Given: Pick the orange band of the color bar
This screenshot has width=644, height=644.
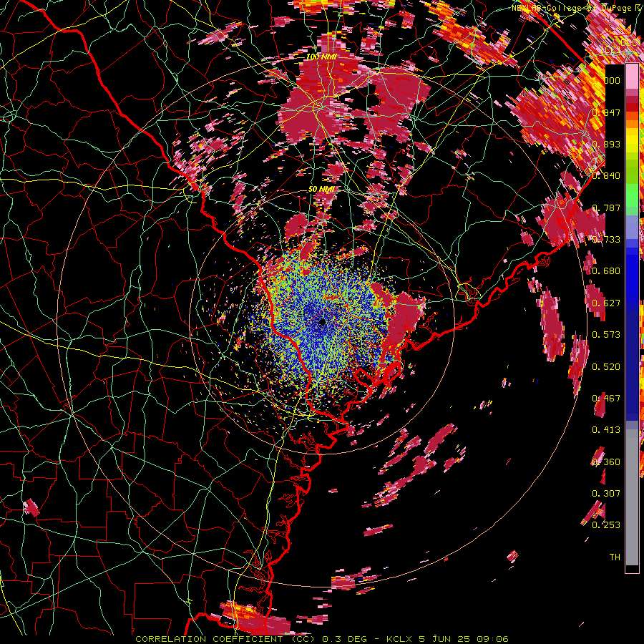Looking at the screenshot, I should coord(632,123).
